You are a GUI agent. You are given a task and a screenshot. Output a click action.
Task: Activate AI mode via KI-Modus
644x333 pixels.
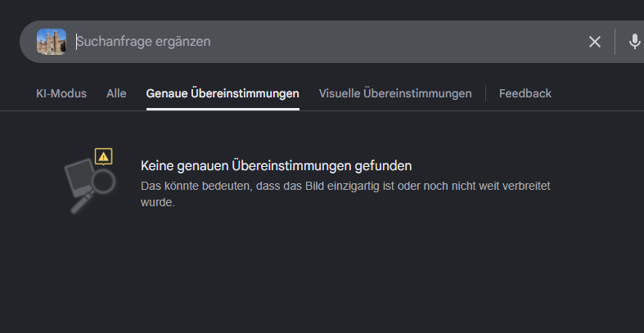[x=61, y=93]
